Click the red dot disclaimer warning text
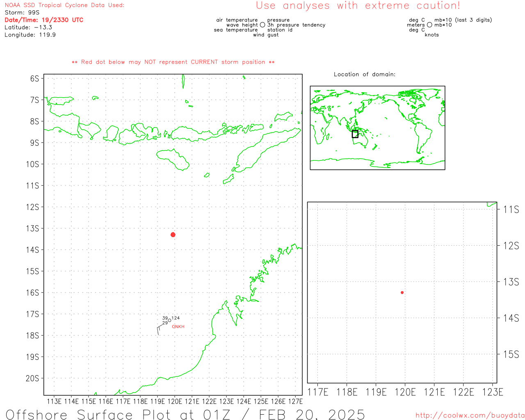The image size is (525, 420). pos(173,62)
